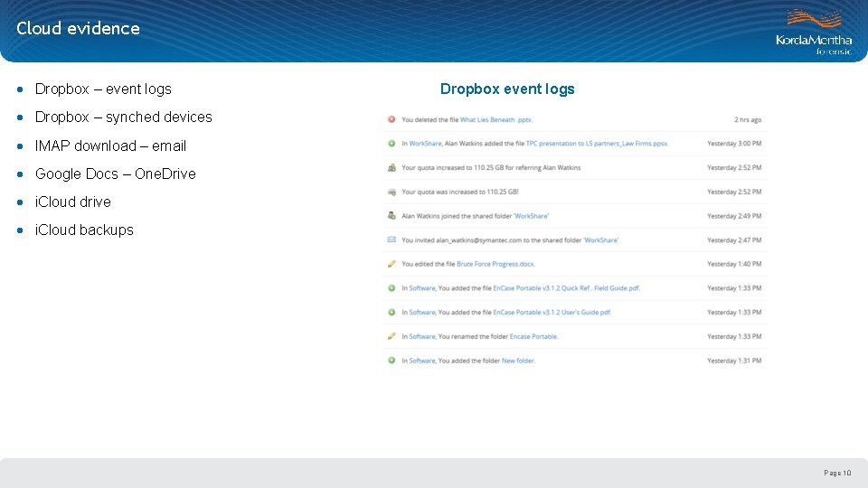Screen dimensions: 868x488
Task: Select the 'Dropbox – synched devices' bullet
Action: click(124, 117)
